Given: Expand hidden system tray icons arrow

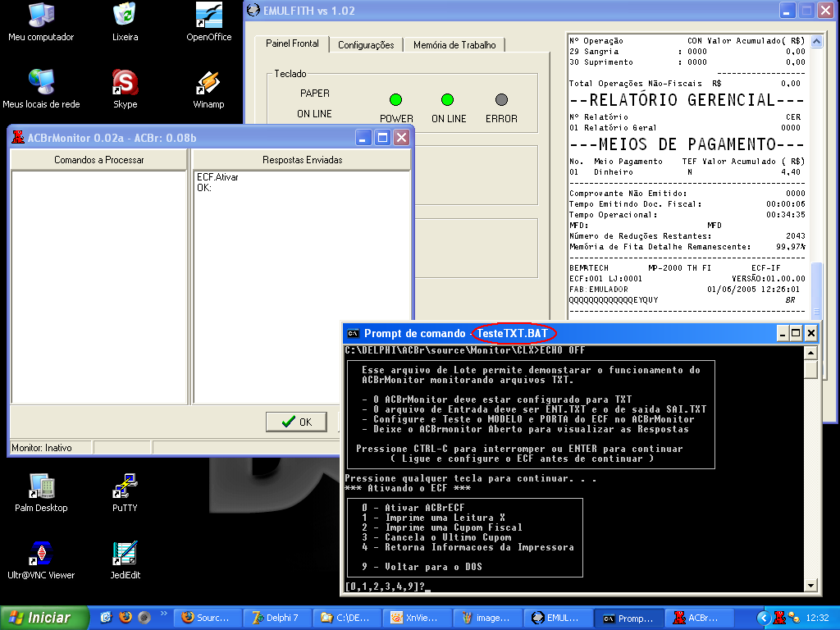Looking at the screenshot, I should [765, 618].
